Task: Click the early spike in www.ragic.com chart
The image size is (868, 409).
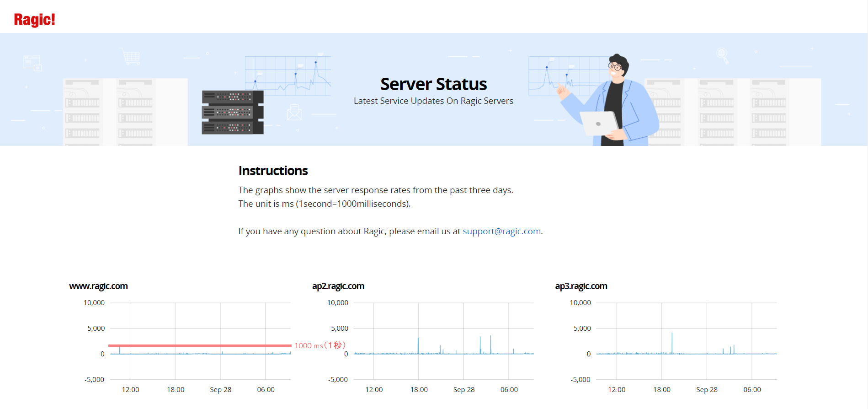Action: pos(120,350)
